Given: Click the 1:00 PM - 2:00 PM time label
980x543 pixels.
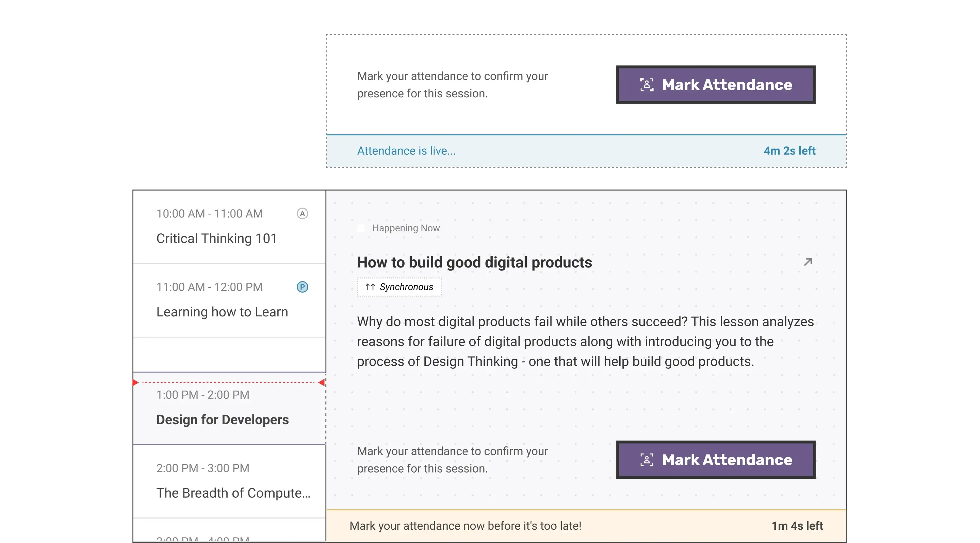Looking at the screenshot, I should (203, 395).
